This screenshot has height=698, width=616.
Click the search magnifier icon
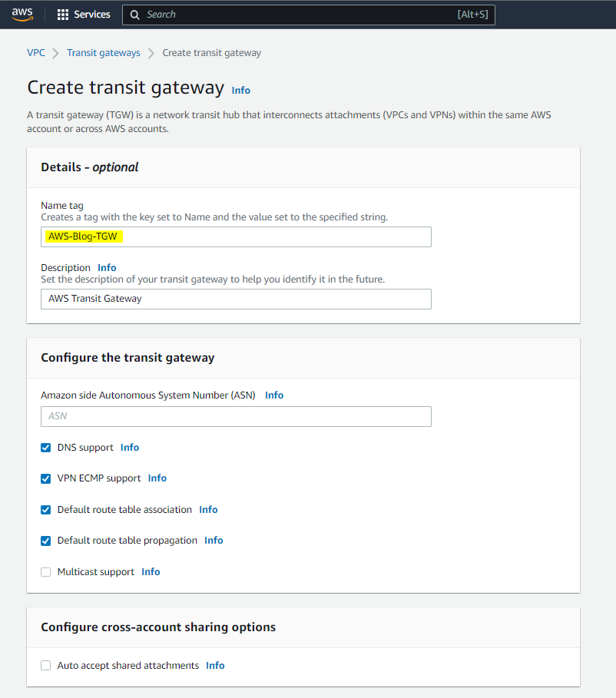pyautogui.click(x=134, y=15)
